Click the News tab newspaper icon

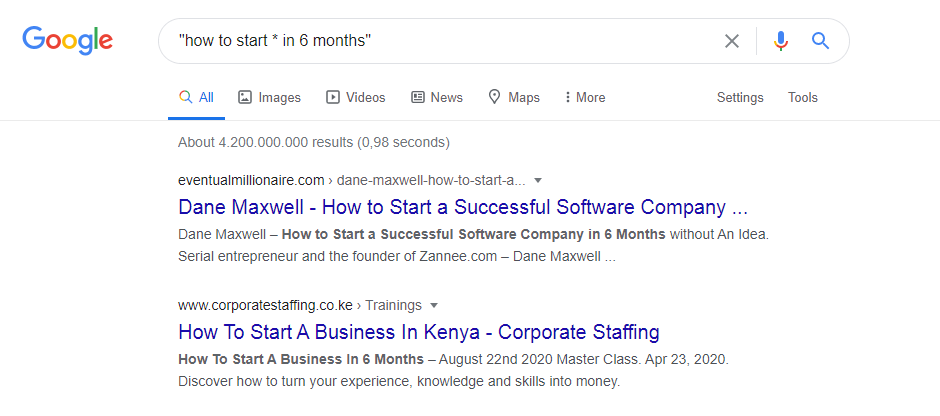[418, 97]
